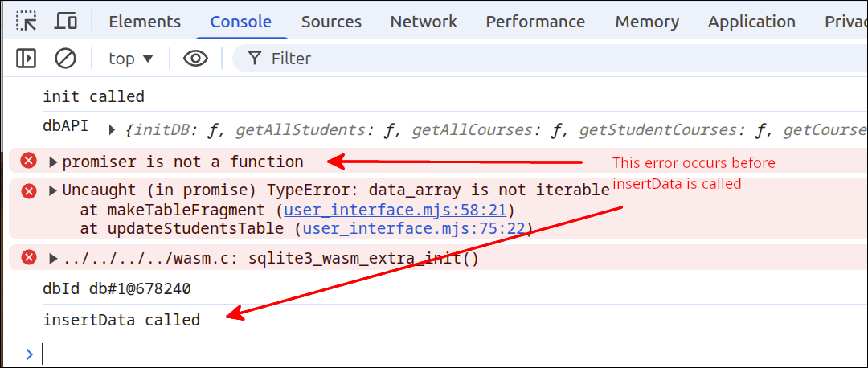Expand the dbAPI object triangle
Screen dimensions: 868x368
coord(112,129)
